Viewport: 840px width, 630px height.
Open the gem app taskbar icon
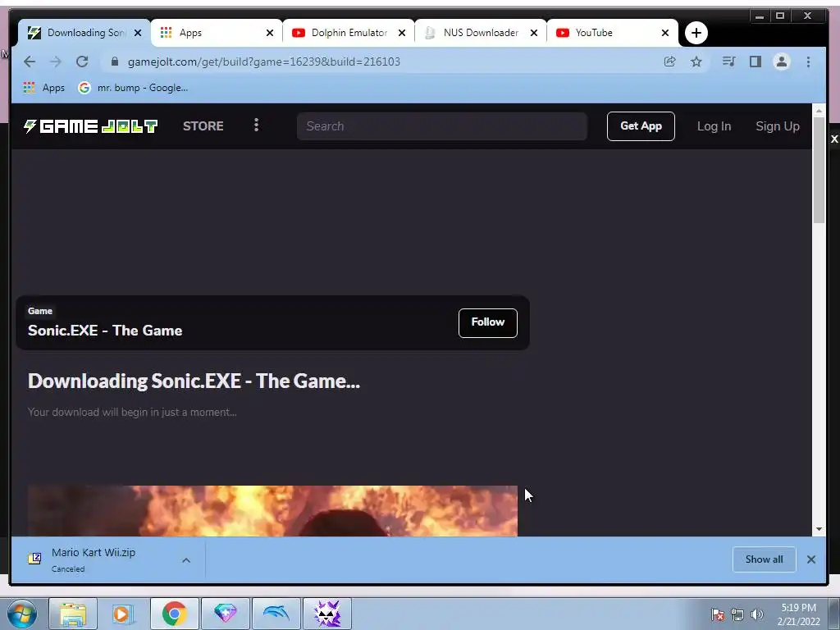pos(225,614)
